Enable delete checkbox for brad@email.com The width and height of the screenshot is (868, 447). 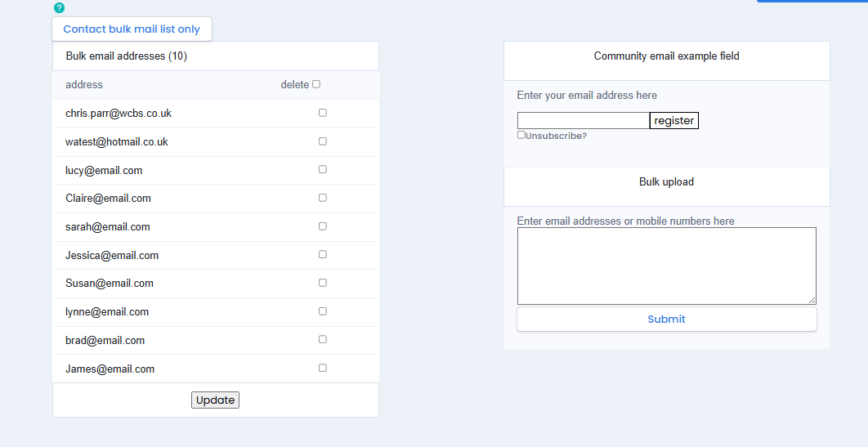tap(323, 339)
